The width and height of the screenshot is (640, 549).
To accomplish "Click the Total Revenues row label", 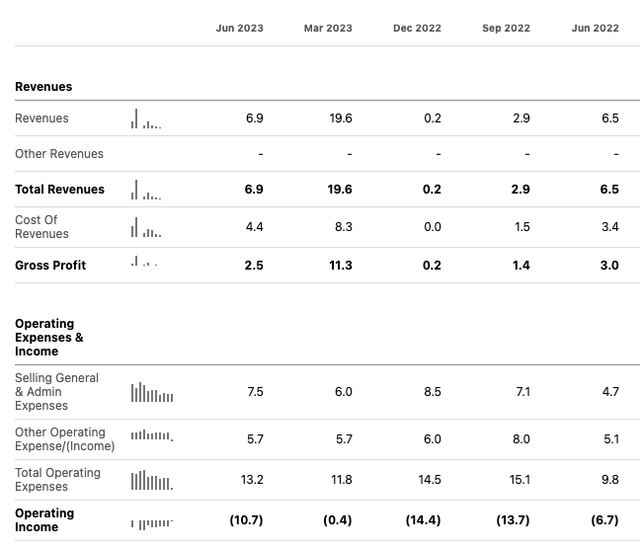I will [60, 190].
